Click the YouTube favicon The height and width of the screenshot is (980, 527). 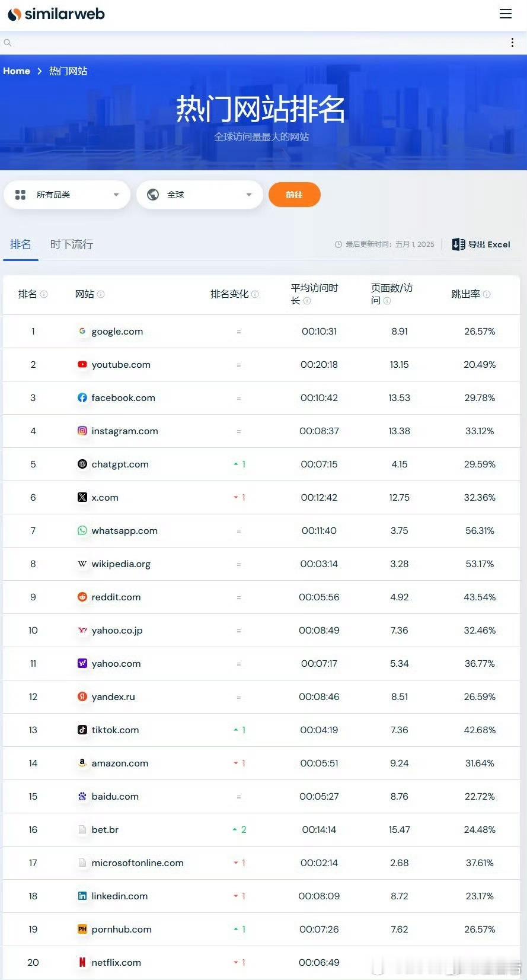point(82,364)
